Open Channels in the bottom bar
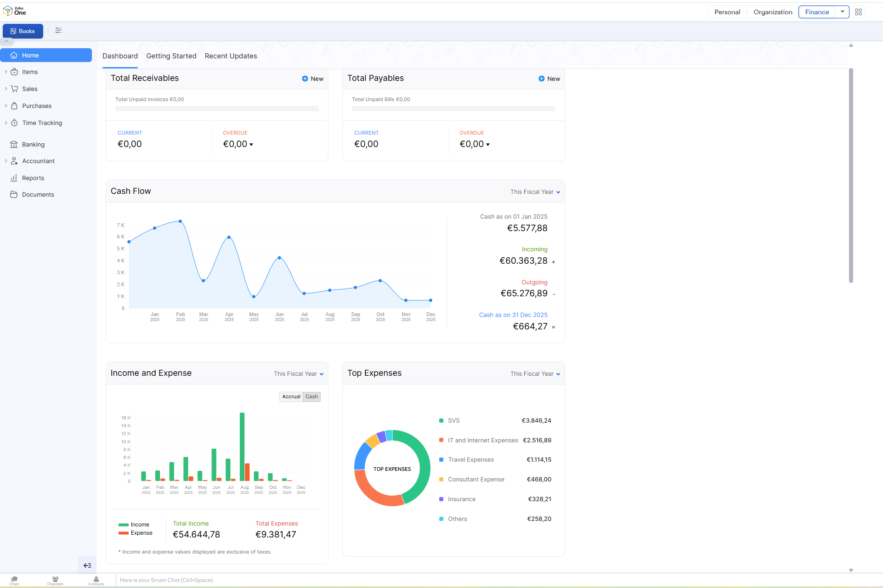 pos(55,581)
